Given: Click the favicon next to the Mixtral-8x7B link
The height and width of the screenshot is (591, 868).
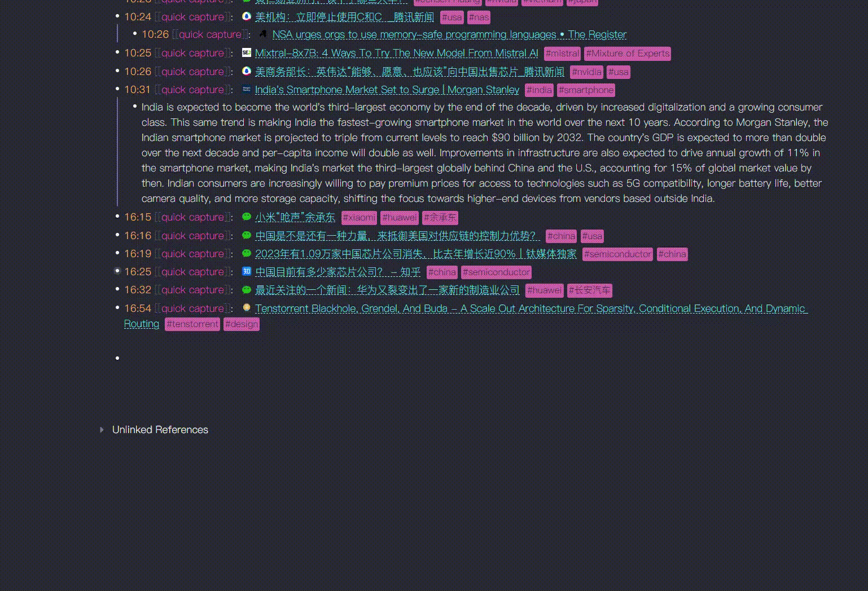Looking at the screenshot, I should (x=247, y=52).
